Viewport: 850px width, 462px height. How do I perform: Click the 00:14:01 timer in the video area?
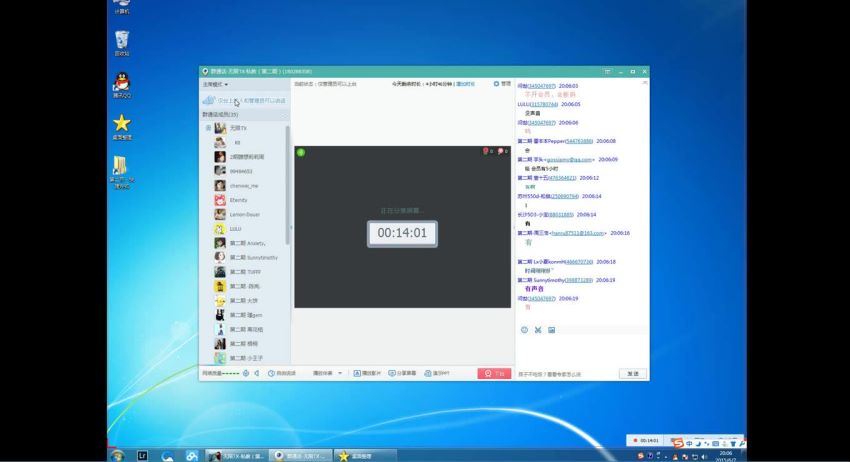pos(402,233)
